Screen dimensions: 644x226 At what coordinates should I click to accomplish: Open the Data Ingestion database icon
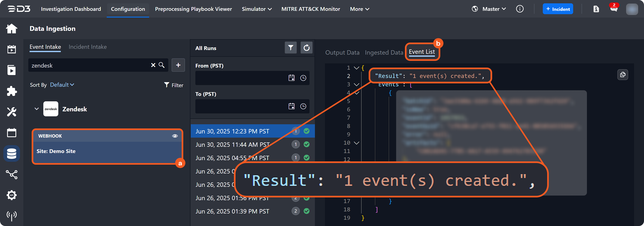pos(11,153)
